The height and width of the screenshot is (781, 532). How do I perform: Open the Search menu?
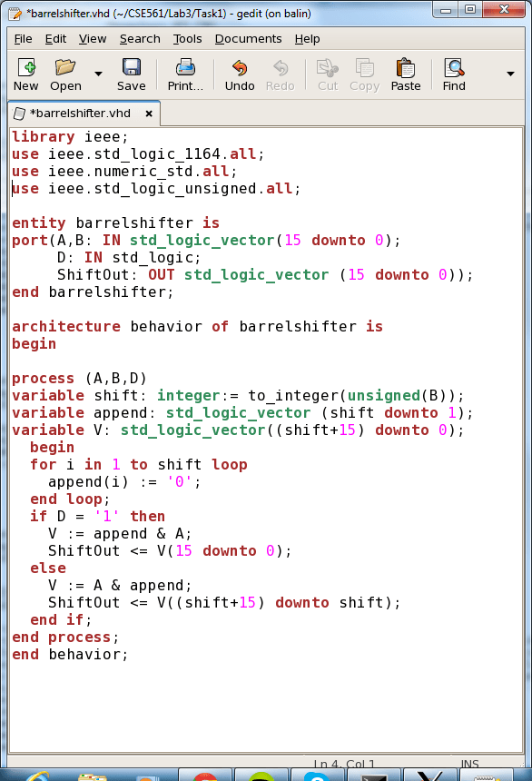(x=140, y=39)
